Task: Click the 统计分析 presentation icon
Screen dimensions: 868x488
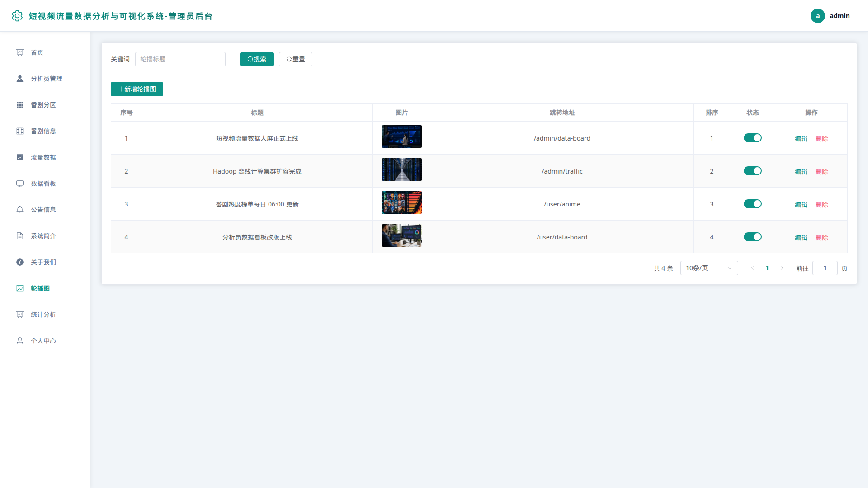Action: click(20, 314)
